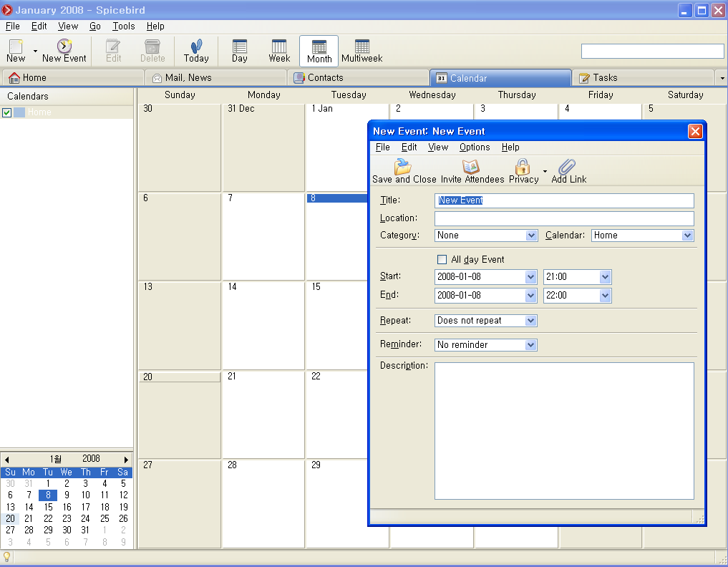Open the dropdown arrow beside New
The image size is (728, 567).
click(x=35, y=51)
